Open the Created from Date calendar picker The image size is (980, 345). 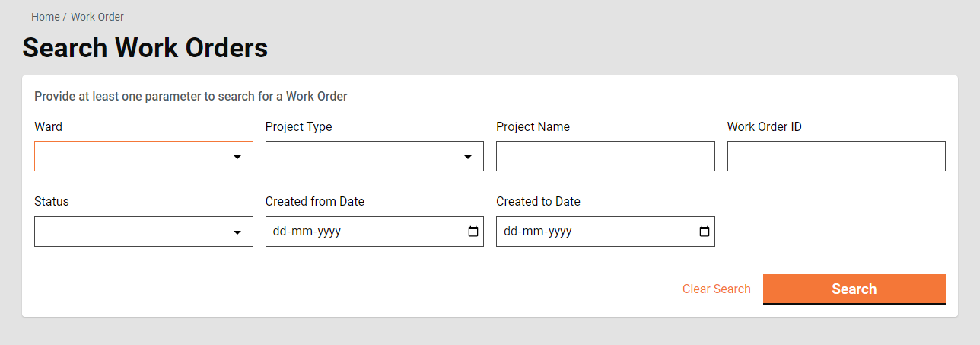[473, 232]
